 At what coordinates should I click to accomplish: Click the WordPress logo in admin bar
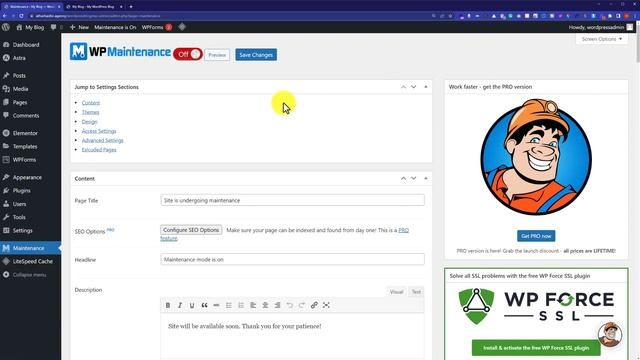click(6, 27)
